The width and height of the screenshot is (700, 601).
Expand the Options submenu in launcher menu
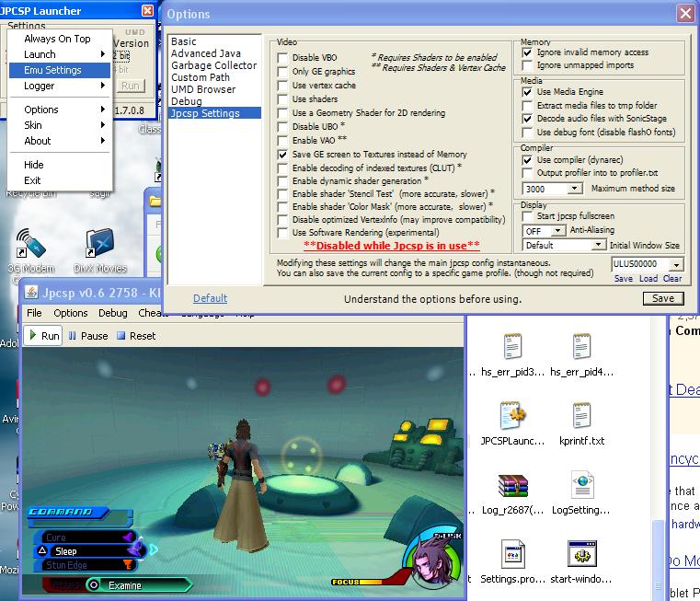pos(60,110)
